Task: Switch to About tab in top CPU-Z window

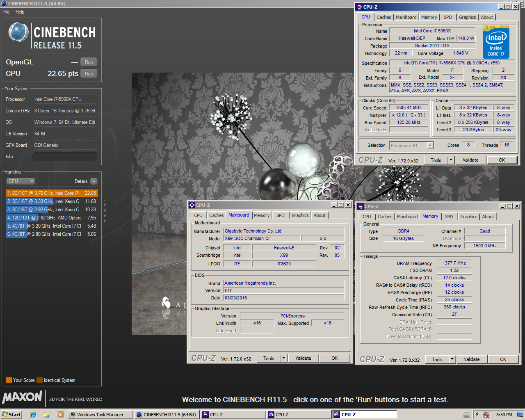Action: coord(487,17)
